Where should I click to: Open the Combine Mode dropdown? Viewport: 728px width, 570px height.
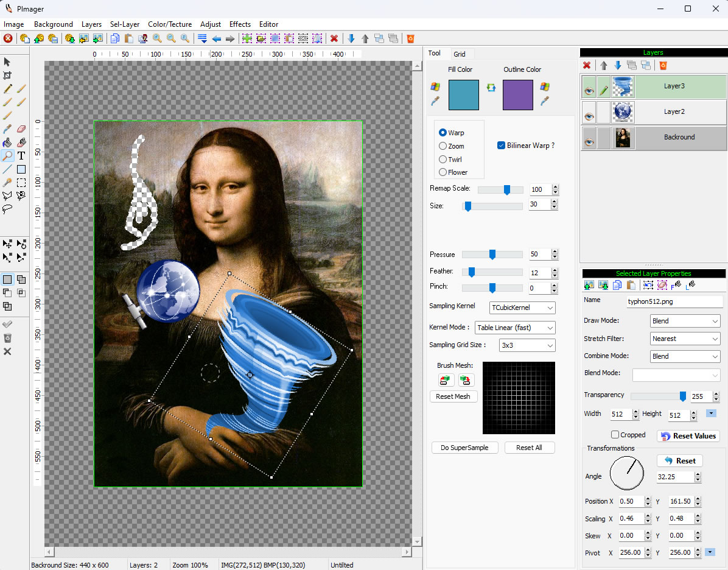685,356
